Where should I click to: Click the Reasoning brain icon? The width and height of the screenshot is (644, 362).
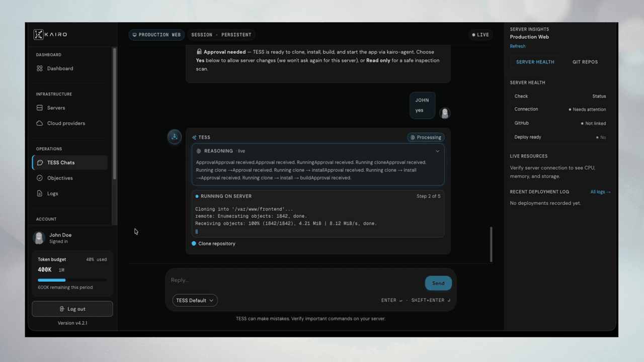199,151
